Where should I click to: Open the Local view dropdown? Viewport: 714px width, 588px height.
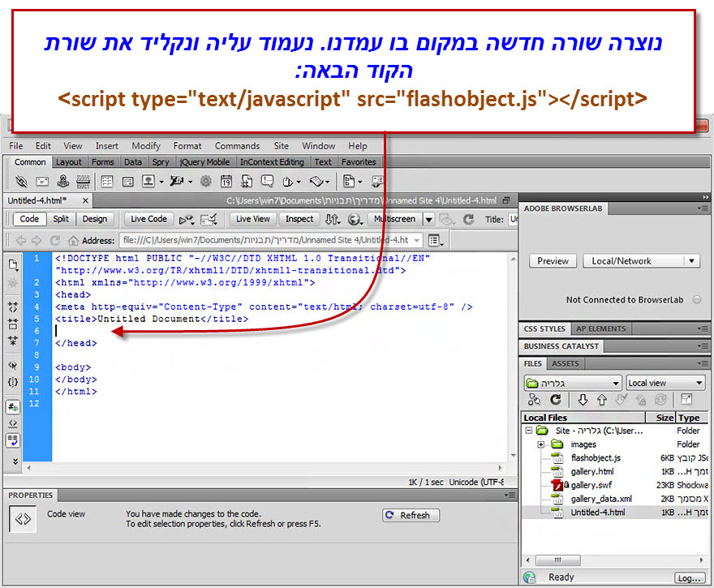point(665,383)
